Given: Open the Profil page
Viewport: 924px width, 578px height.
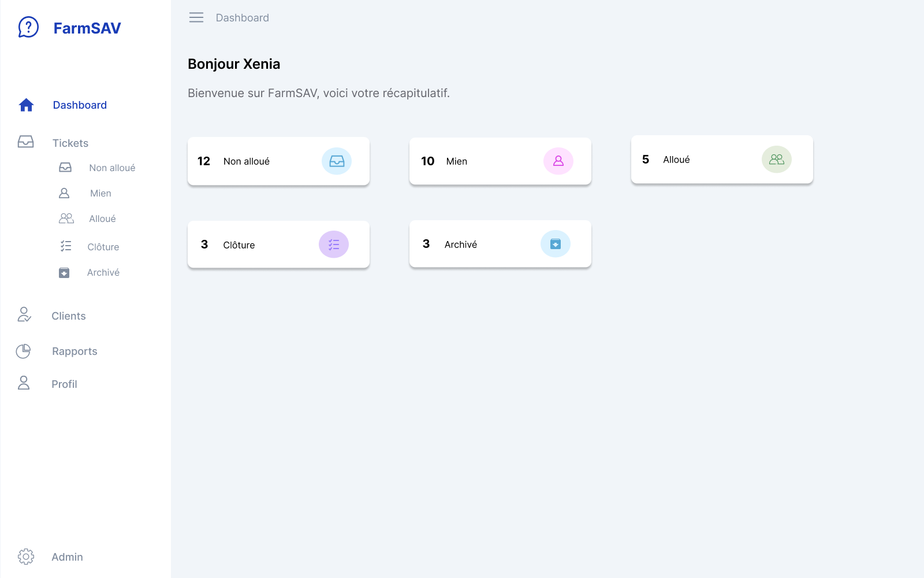Looking at the screenshot, I should (x=64, y=384).
